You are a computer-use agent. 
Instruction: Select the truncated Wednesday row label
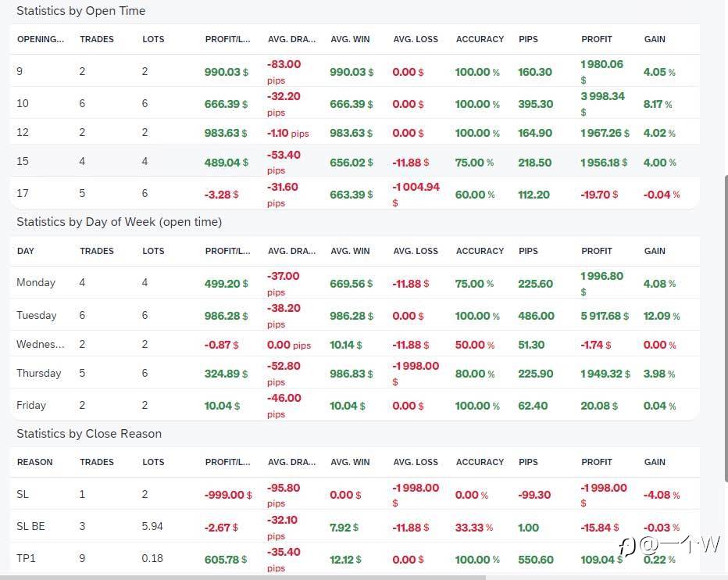click(x=41, y=345)
